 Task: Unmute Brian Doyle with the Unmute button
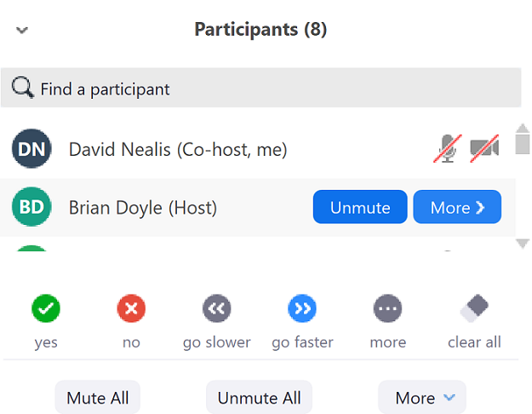click(360, 207)
